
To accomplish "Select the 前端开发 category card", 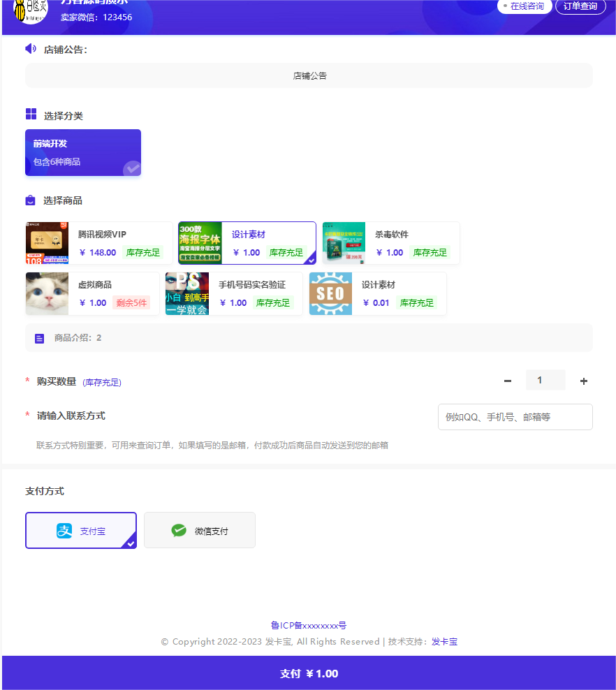I will (x=83, y=153).
